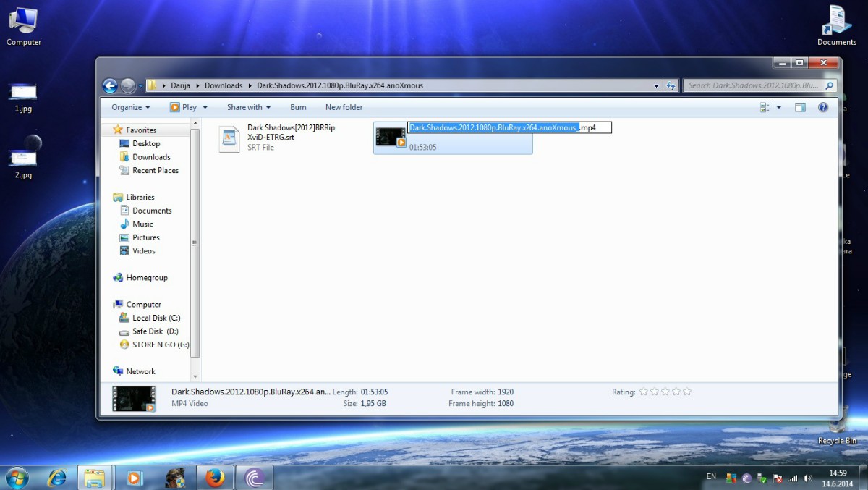Select Libraries in the navigation pane
Viewport: 868px width, 490px height.
click(x=140, y=197)
